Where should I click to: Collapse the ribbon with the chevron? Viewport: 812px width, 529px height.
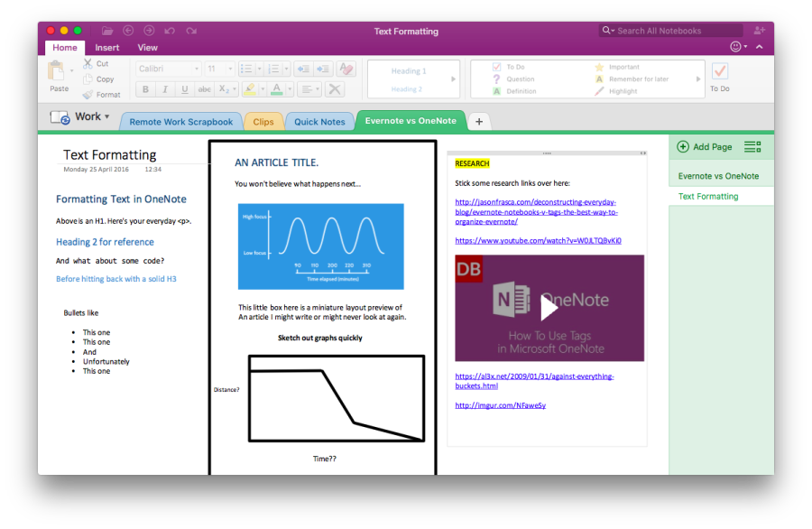pos(759,47)
